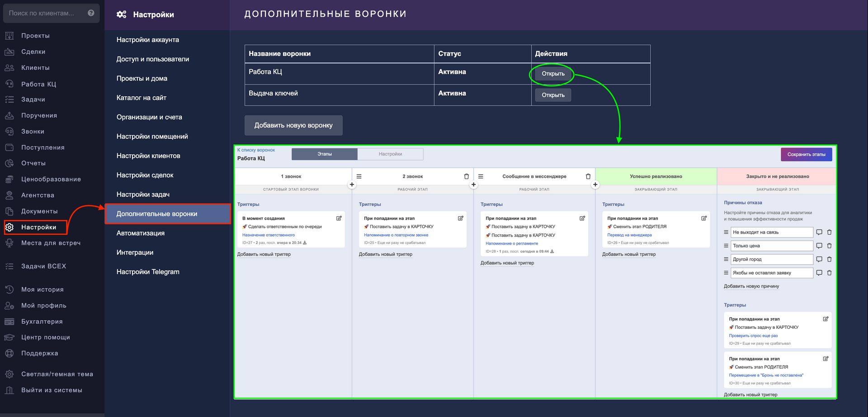Remove the 'Сообщение в мессенджере' stage
The height and width of the screenshot is (417, 868).
click(x=588, y=176)
